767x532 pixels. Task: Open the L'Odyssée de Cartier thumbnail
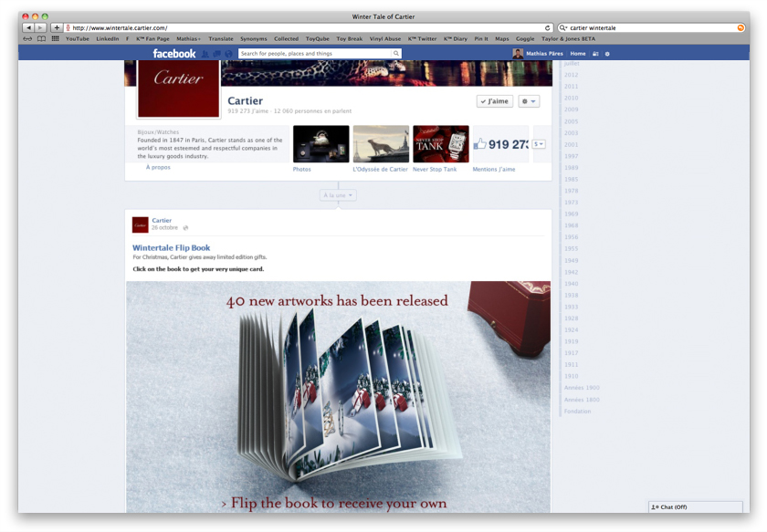381,144
